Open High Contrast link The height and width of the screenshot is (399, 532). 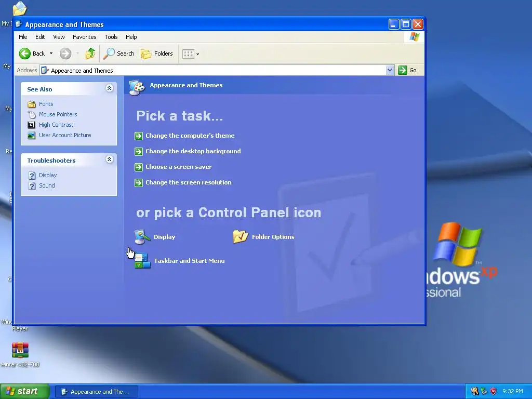pyautogui.click(x=56, y=125)
